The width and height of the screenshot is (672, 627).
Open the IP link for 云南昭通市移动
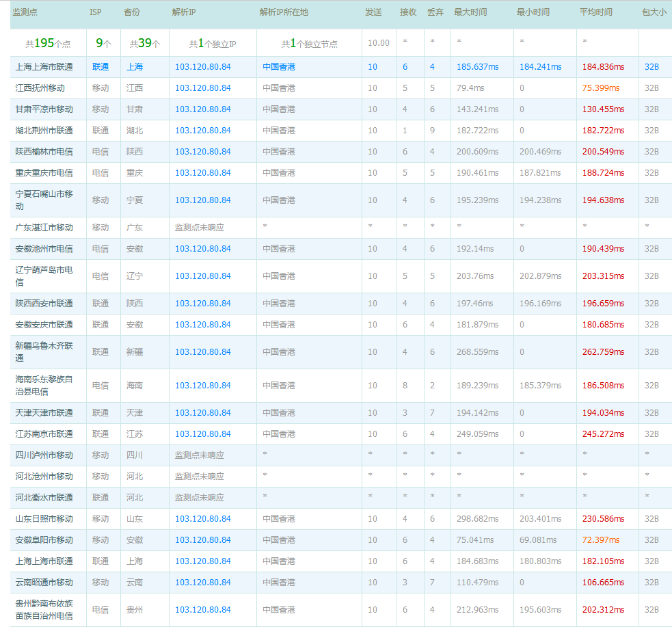point(203,583)
